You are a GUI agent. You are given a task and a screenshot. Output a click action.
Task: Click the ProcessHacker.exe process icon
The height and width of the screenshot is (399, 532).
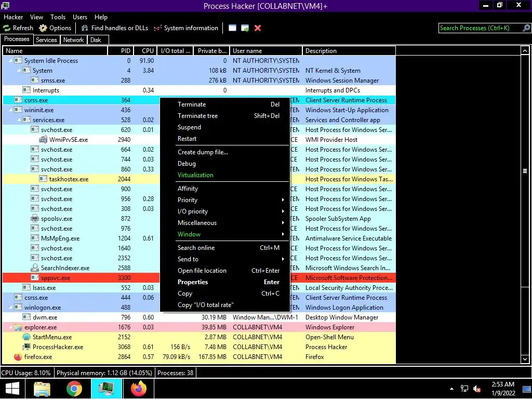click(x=26, y=347)
